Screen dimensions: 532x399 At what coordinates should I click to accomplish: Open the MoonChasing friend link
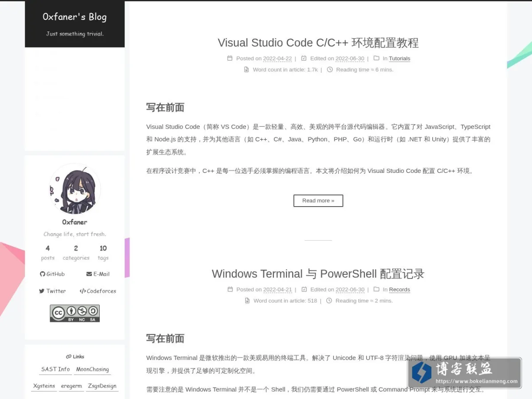92,369
